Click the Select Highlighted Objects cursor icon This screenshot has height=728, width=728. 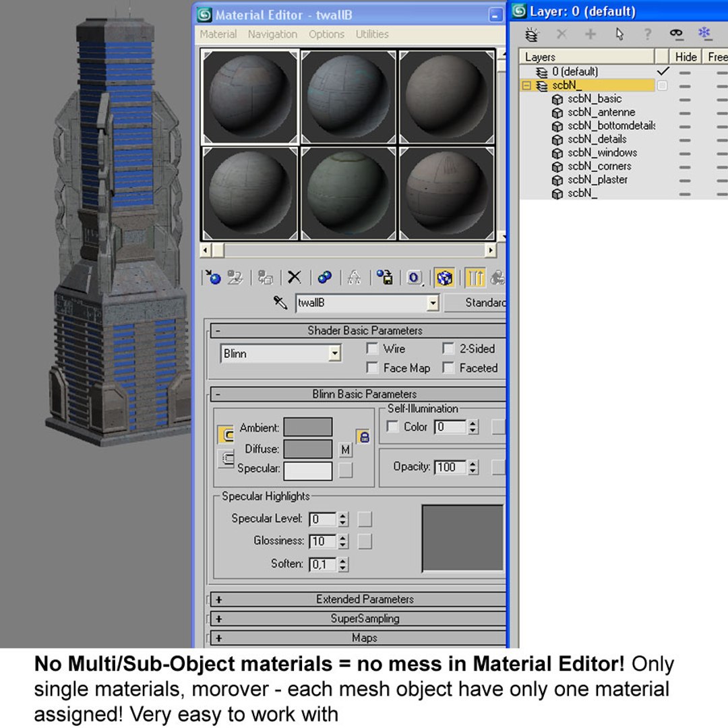coord(619,34)
